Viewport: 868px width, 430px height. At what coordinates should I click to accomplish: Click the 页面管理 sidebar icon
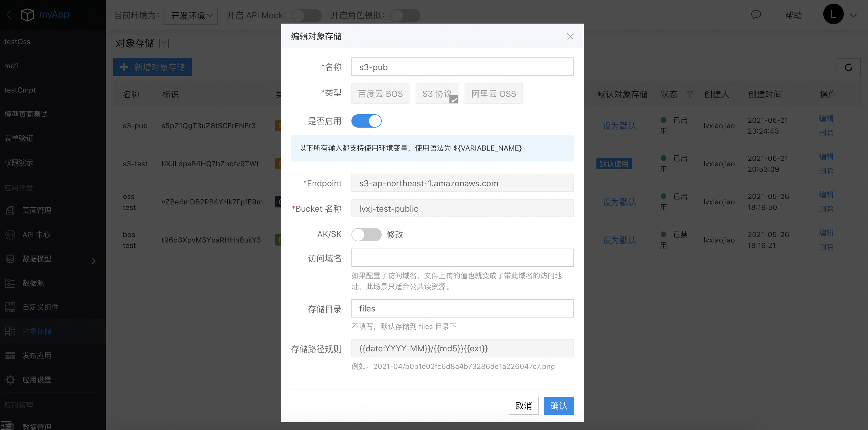tap(11, 210)
